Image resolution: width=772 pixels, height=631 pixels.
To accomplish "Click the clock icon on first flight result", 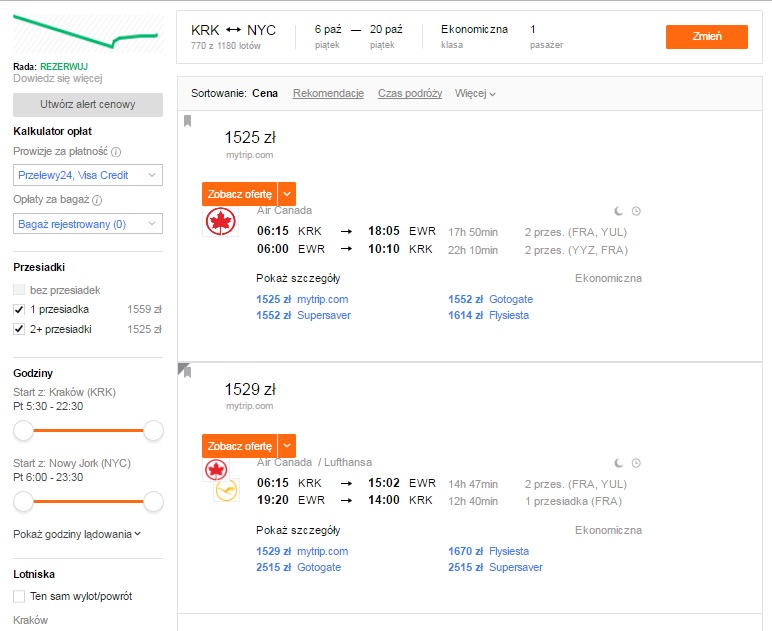I will pos(636,211).
